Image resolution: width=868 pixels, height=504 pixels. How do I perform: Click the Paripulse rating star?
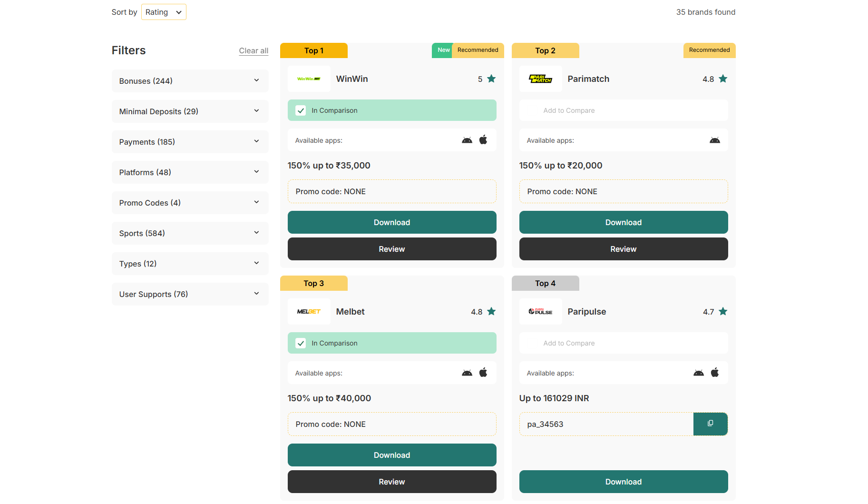723,311
